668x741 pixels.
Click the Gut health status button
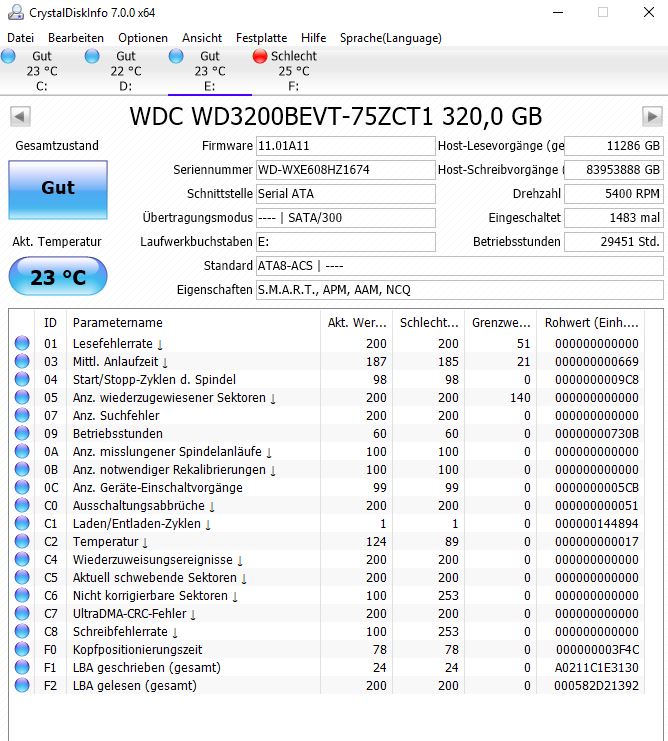coord(58,190)
